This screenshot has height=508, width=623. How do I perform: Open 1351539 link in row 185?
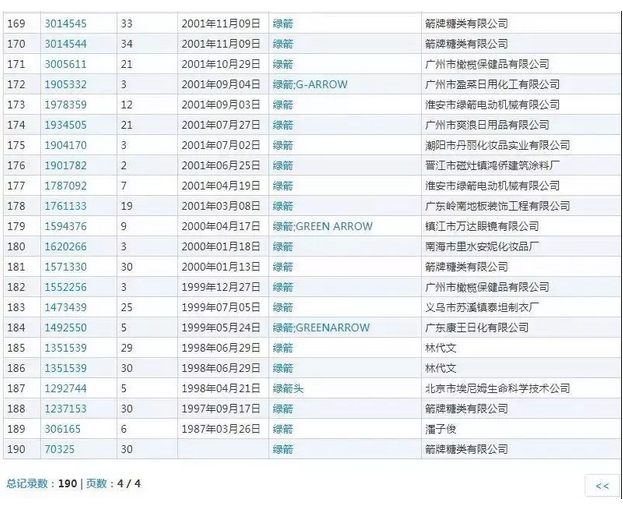66,348
